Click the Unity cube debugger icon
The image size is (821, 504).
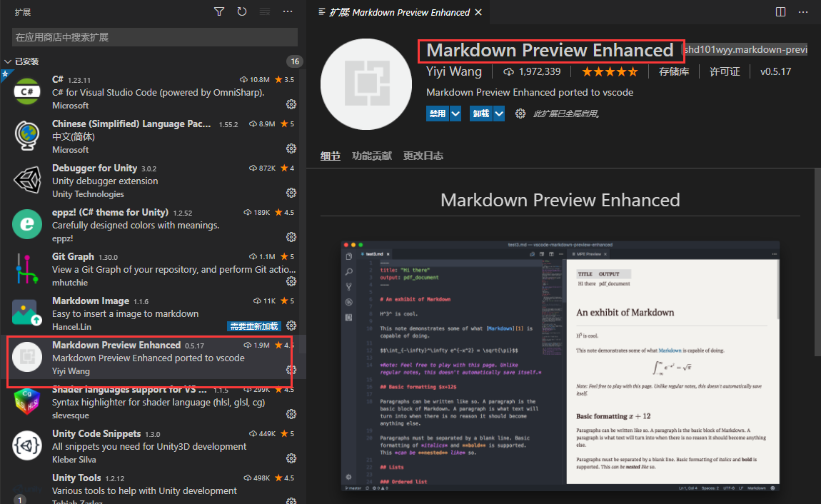point(26,181)
